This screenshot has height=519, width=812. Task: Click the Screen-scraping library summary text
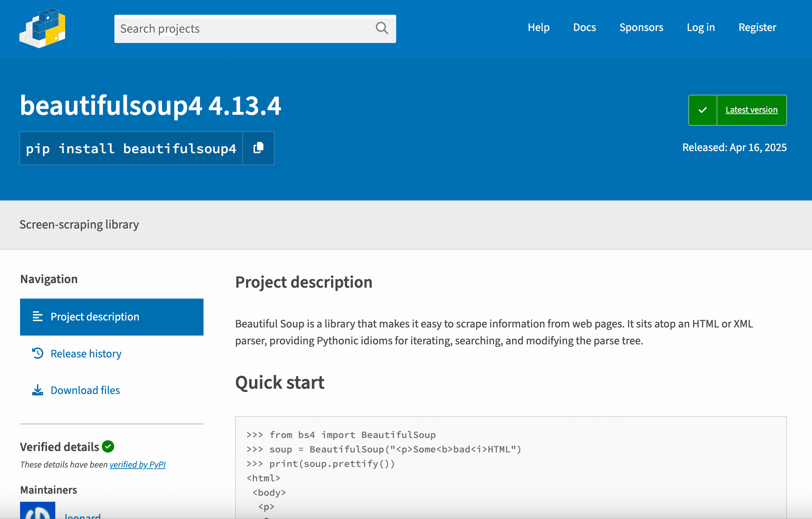coord(79,224)
